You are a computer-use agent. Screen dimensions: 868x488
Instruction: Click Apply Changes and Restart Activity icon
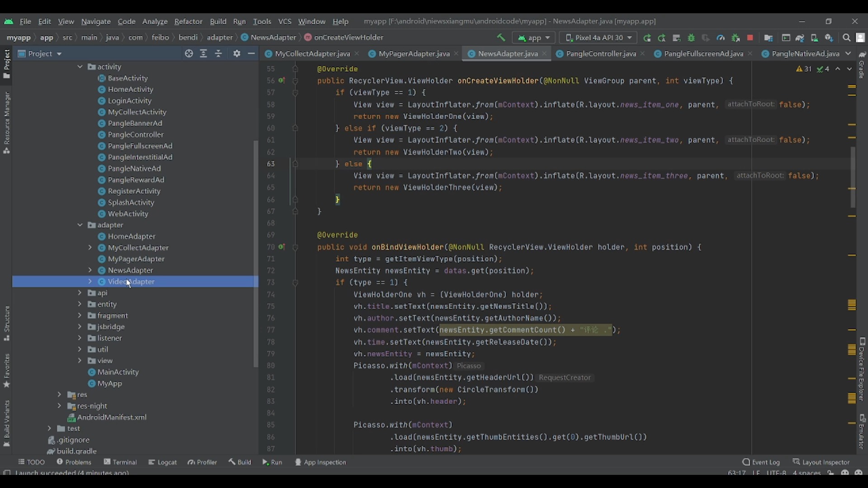pos(662,38)
